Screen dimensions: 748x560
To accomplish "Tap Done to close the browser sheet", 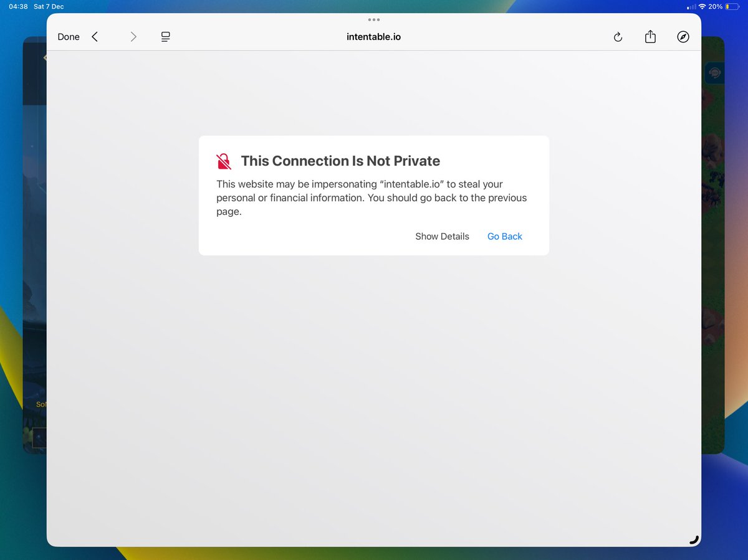I will (69, 37).
